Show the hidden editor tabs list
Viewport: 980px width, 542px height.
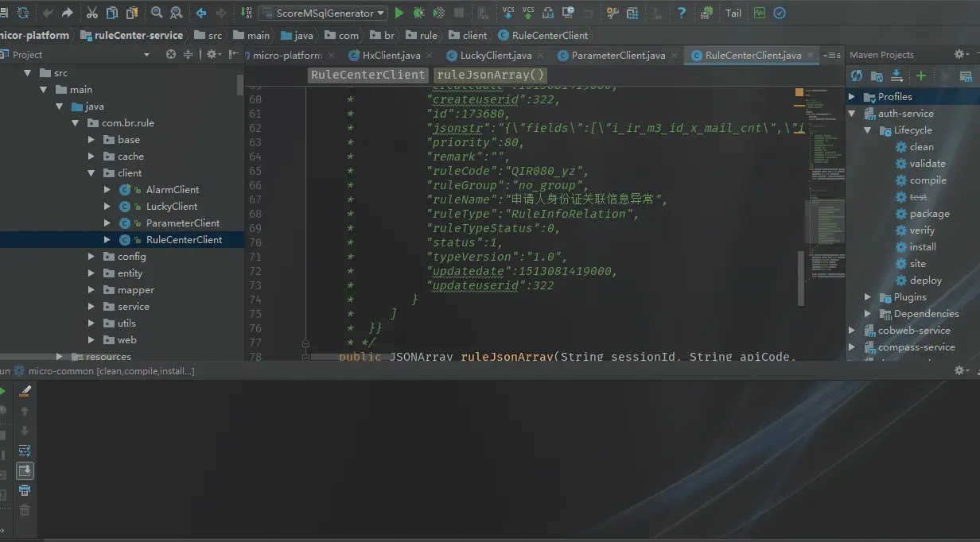pyautogui.click(x=832, y=55)
